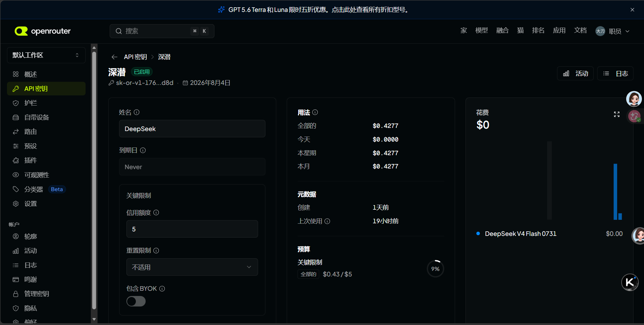Screen dimensions: 644x325
Task: Click the sidebar 日志 list icon
Action: click(16, 265)
